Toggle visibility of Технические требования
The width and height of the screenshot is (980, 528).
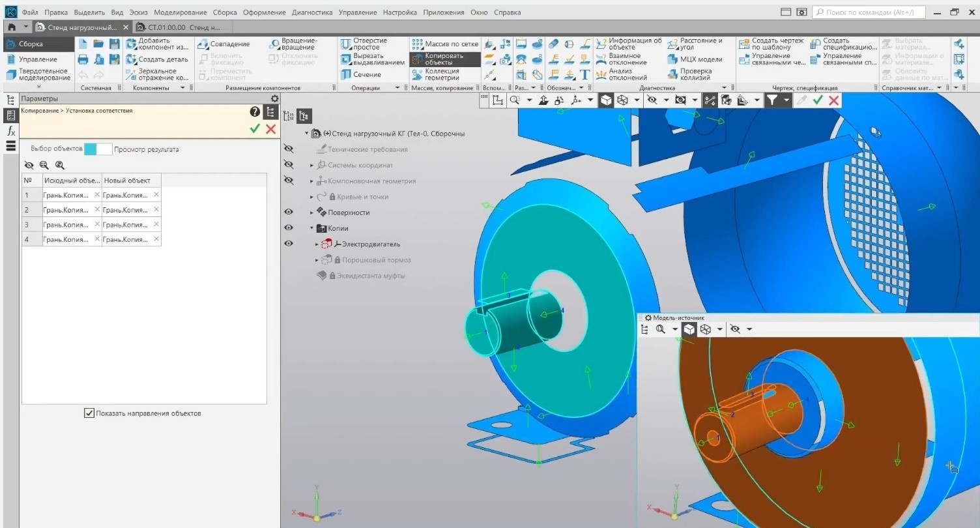(x=289, y=149)
